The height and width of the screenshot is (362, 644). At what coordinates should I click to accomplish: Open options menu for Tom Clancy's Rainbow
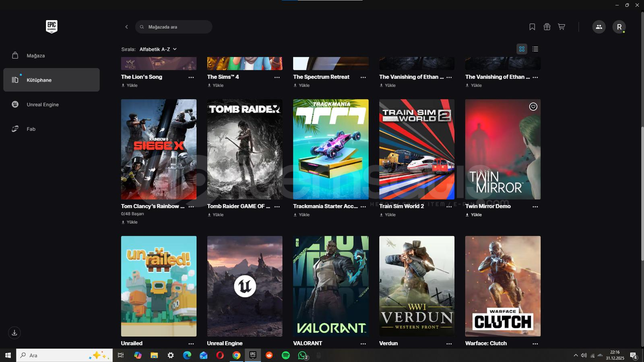(x=191, y=207)
